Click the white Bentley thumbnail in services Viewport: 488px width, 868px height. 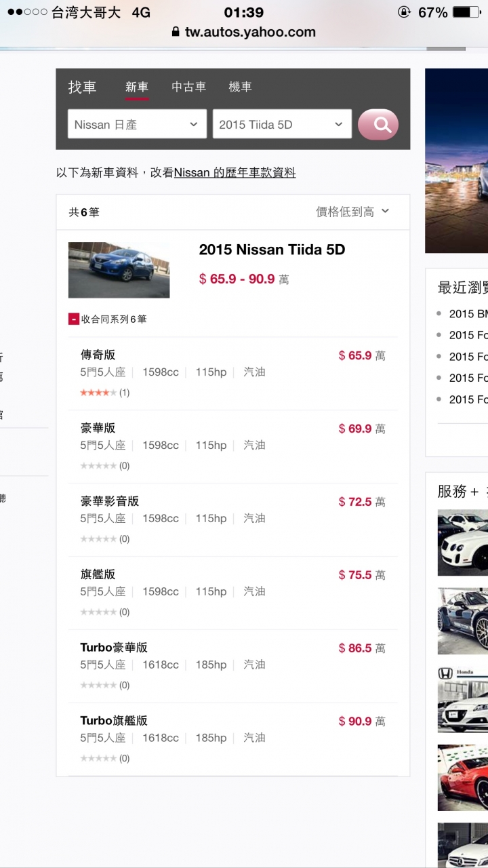[463, 542]
